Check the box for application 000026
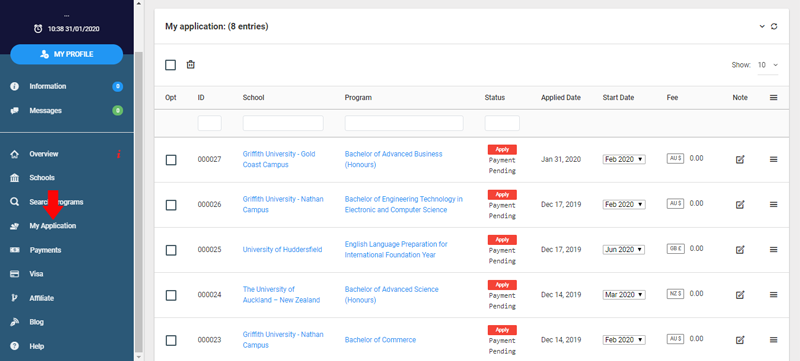The width and height of the screenshot is (800, 361). pos(171,205)
